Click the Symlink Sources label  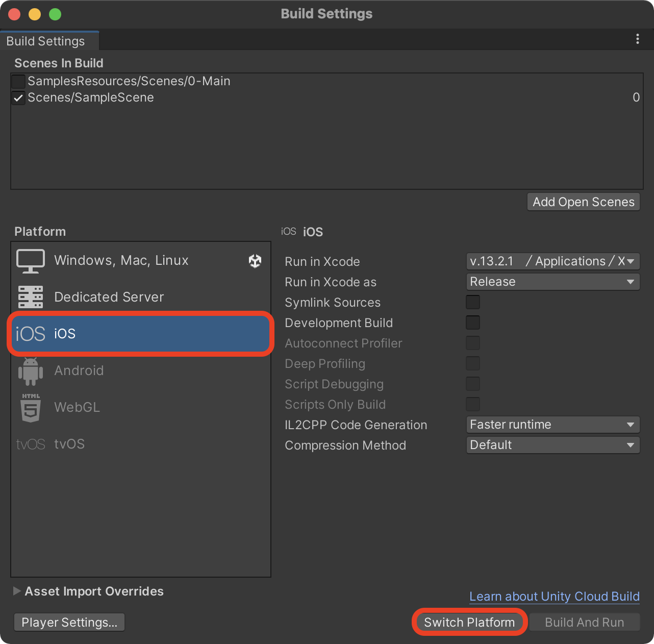pyautogui.click(x=333, y=302)
